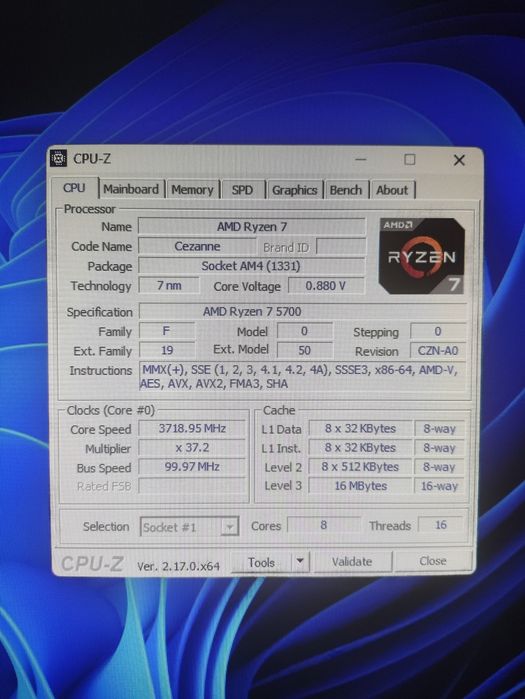
Task: Click the Technology value '7 nm'
Action: 169,285
